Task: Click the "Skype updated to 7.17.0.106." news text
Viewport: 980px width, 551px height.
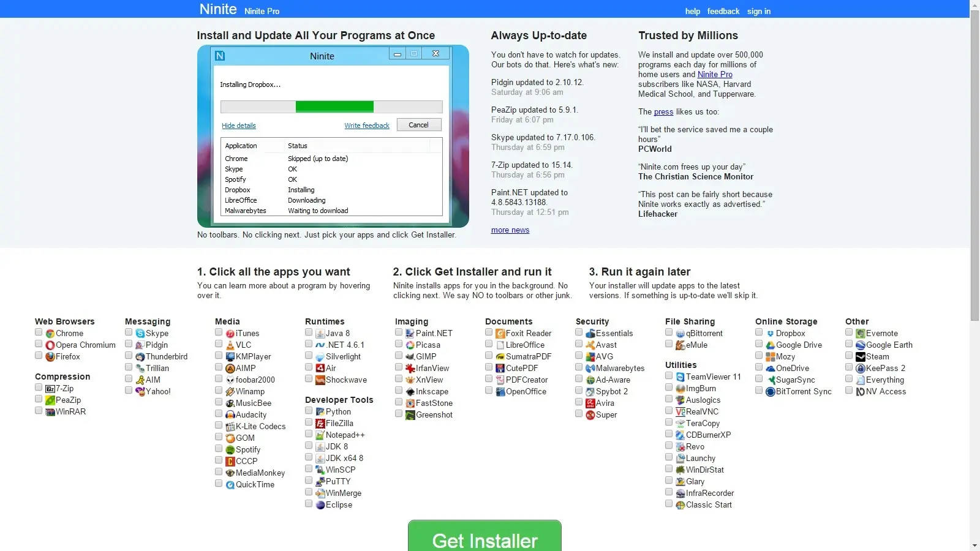Action: pos(543,138)
